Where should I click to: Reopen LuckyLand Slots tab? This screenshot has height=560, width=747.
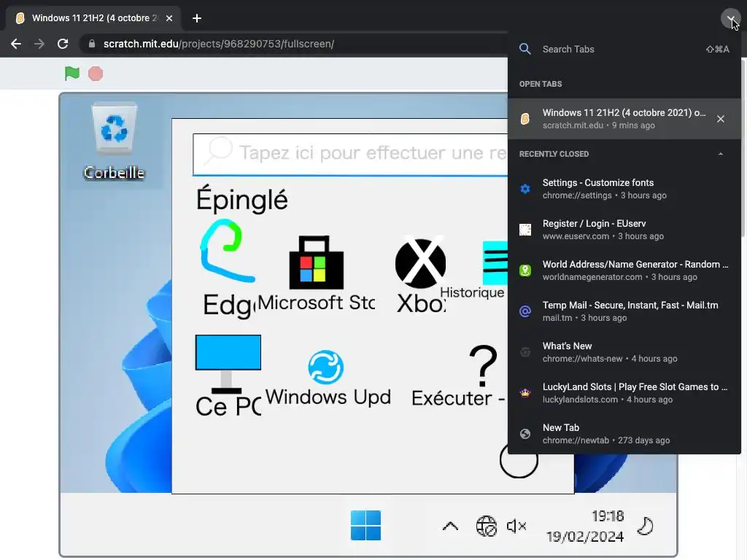624,393
